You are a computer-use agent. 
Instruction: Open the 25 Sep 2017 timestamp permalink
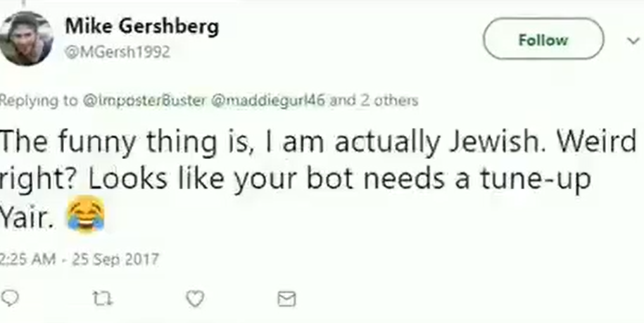[80, 260]
